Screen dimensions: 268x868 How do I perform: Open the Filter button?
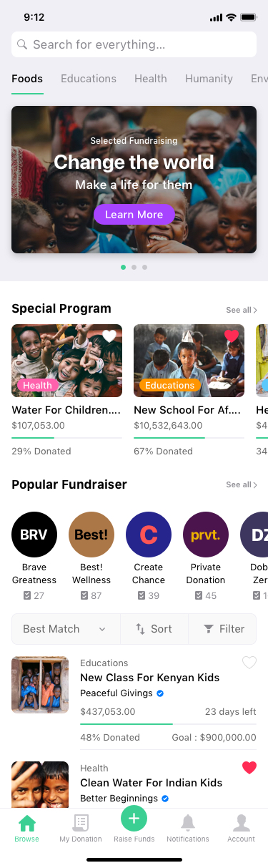224,629
